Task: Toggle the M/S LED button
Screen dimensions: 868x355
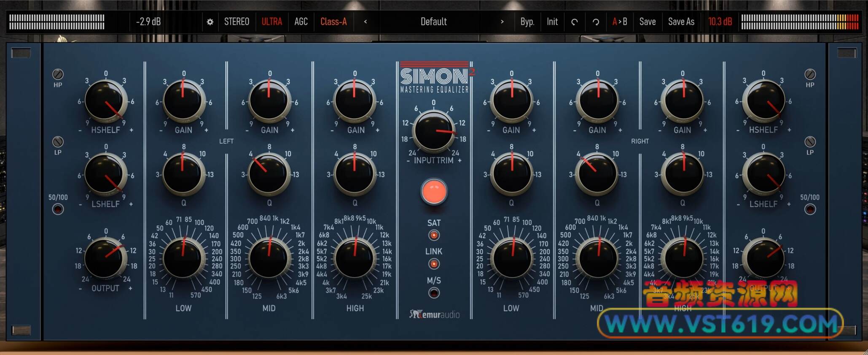Action: click(434, 293)
